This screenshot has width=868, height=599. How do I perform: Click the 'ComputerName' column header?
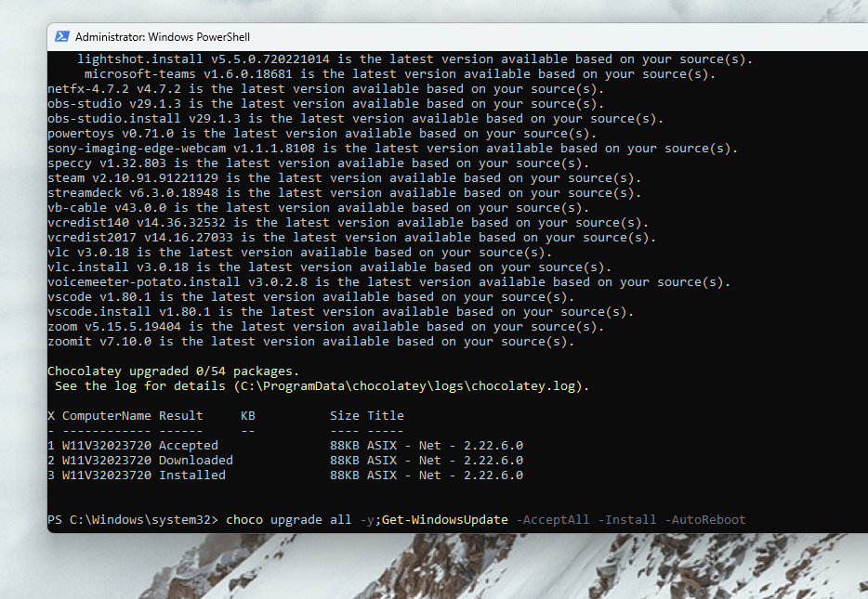[106, 416]
